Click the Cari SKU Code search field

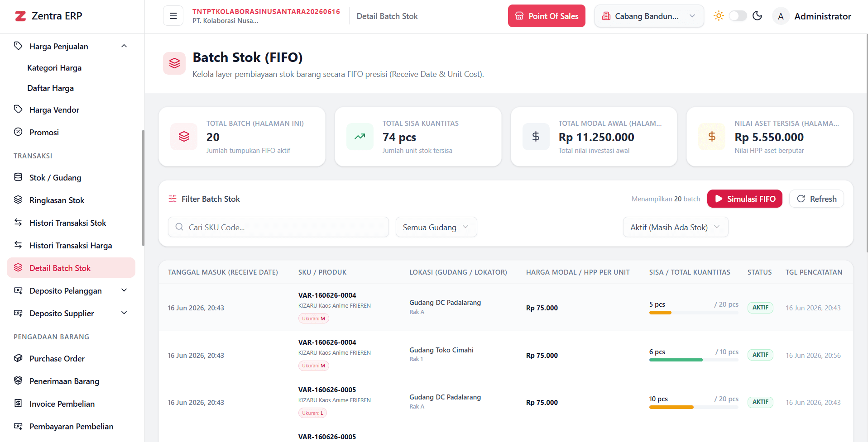coord(278,227)
